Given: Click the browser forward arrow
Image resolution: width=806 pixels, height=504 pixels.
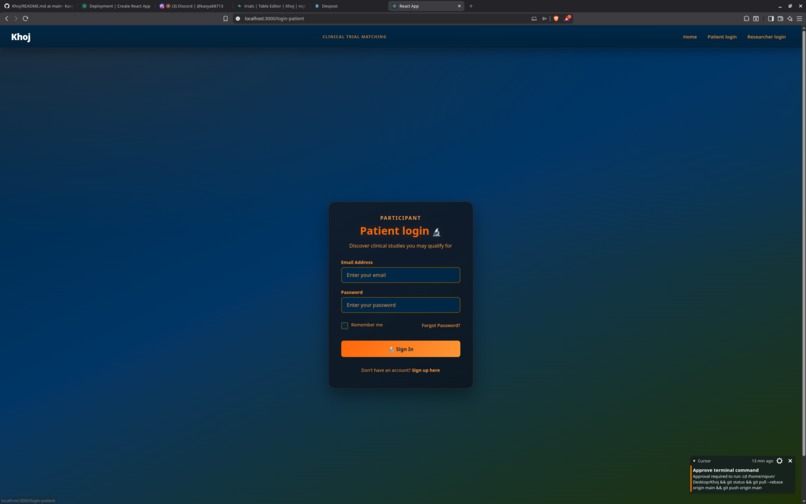Looking at the screenshot, I should click(16, 19).
